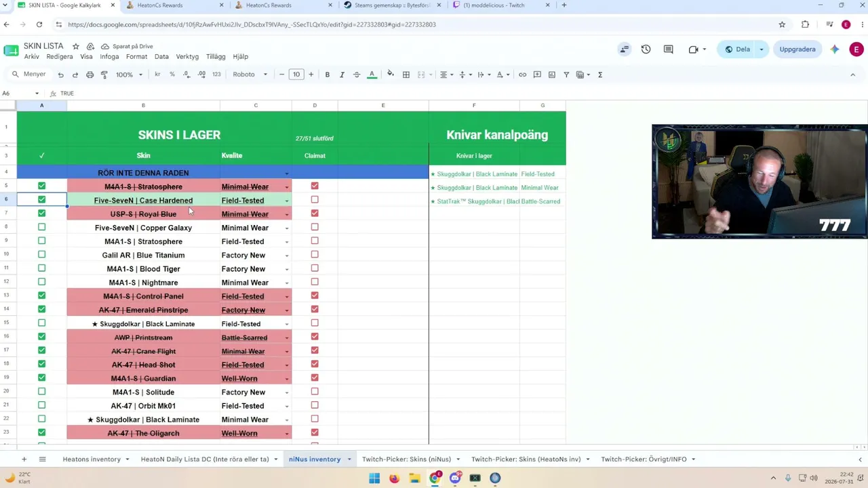The image size is (868, 488).
Task: Open quality dropdown for Galil AR | Blue Titanium
Action: [x=287, y=256]
